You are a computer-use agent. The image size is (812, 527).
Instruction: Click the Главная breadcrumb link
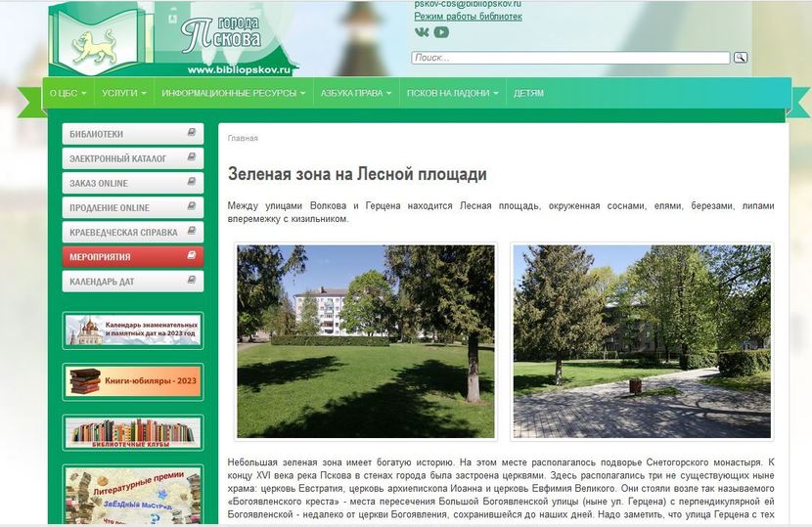[243, 138]
